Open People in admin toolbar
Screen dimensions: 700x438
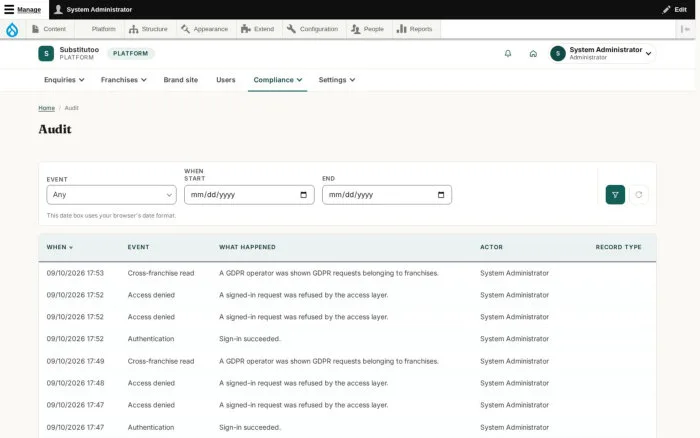(x=367, y=29)
